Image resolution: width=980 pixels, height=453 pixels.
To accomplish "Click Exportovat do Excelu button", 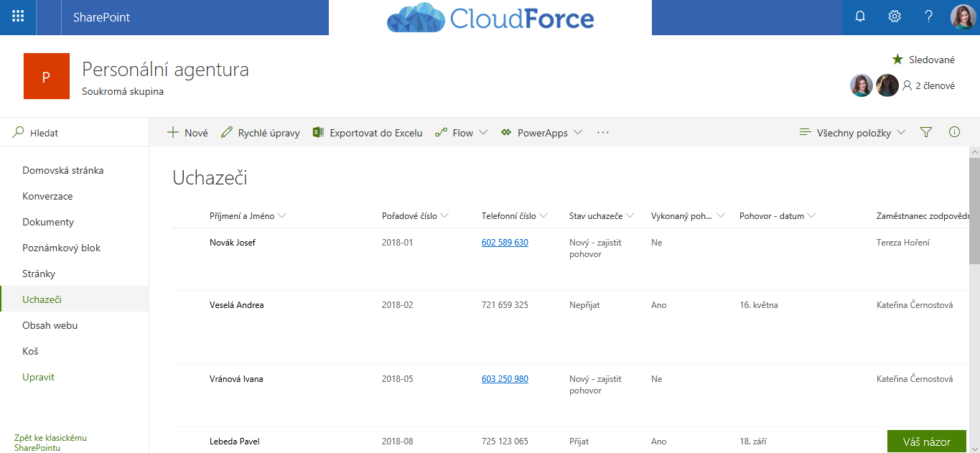I will 368,133.
